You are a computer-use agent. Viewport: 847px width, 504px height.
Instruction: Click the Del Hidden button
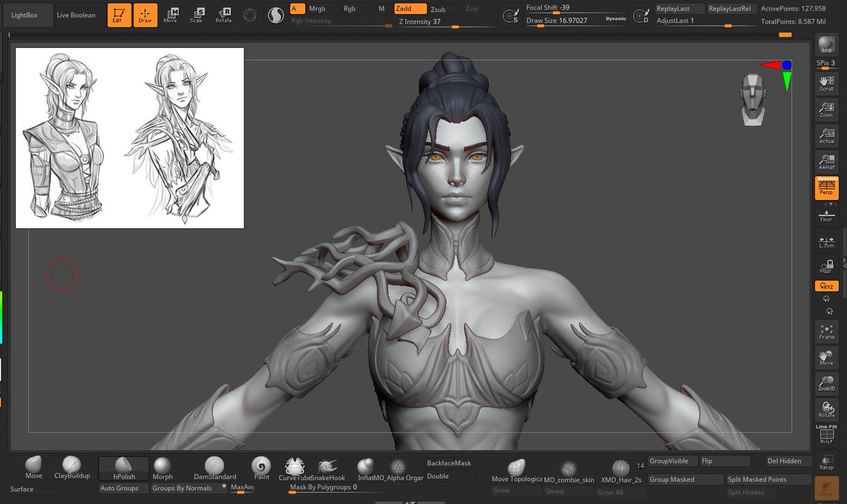click(x=783, y=460)
